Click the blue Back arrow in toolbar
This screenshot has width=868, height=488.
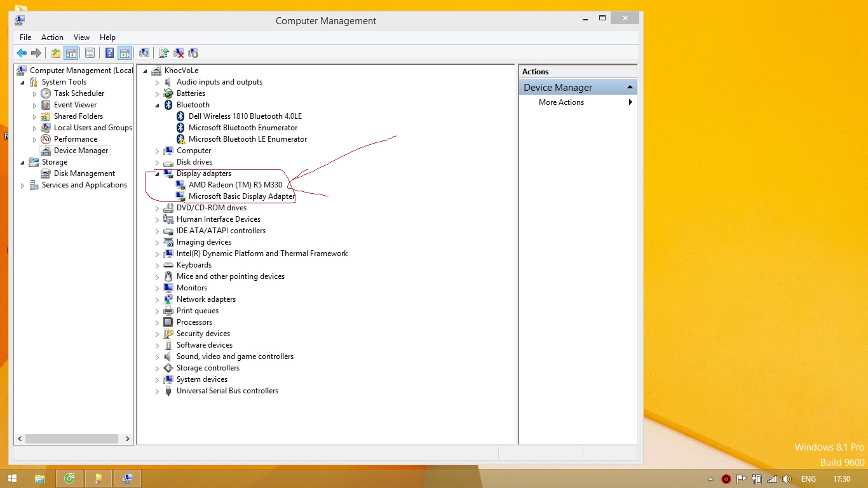pyautogui.click(x=22, y=53)
